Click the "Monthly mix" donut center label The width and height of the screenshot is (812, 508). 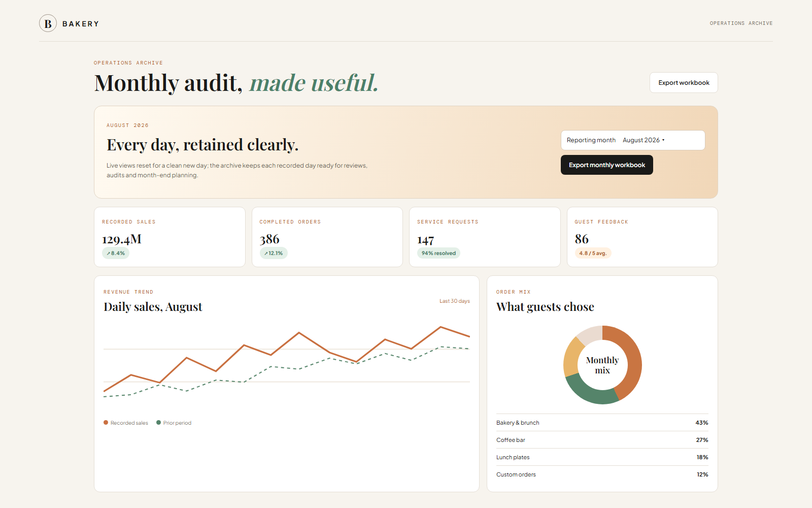(602, 365)
